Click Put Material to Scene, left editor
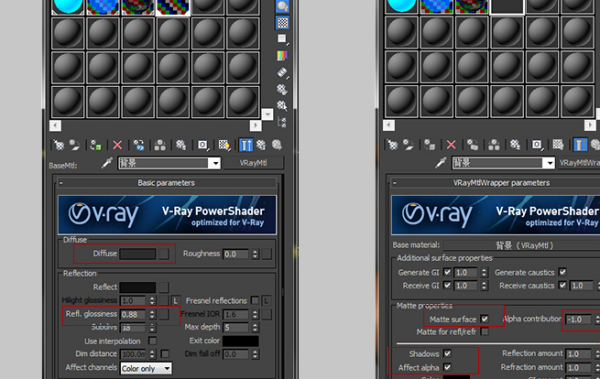 75,145
